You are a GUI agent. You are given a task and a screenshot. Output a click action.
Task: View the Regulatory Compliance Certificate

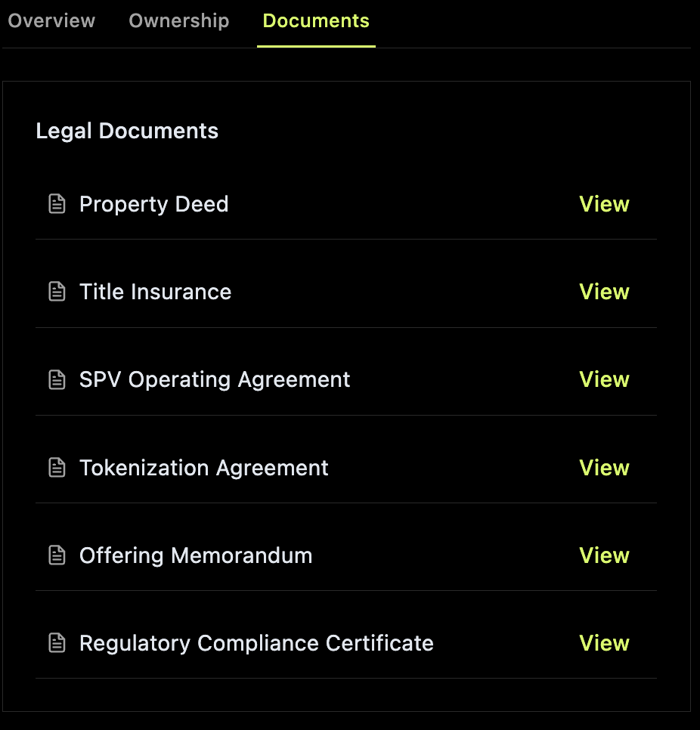tap(604, 643)
